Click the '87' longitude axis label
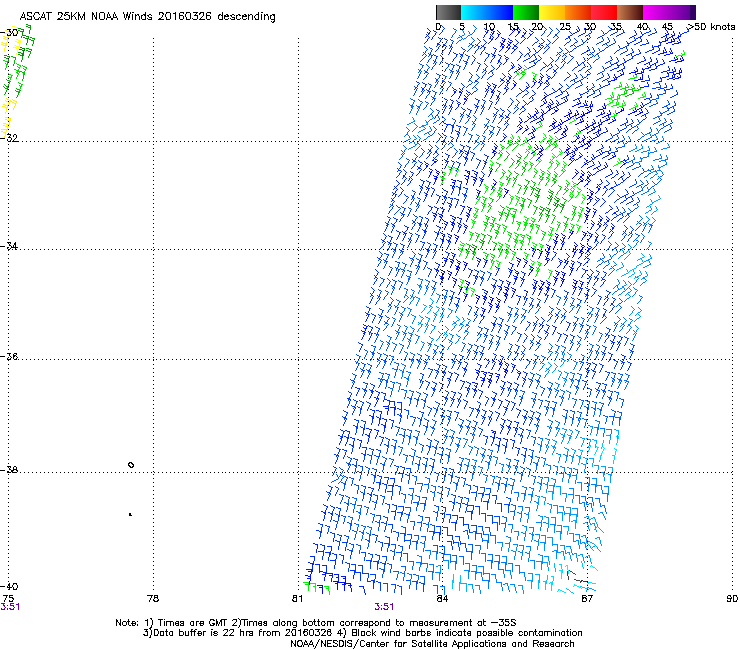Screen dimensions: 740x650 click(587, 598)
